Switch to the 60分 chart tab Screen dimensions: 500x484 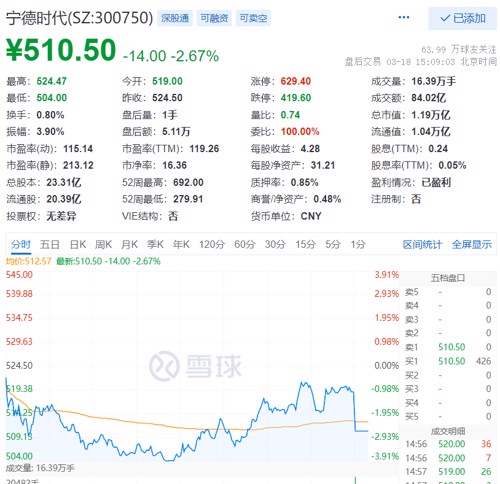245,244
